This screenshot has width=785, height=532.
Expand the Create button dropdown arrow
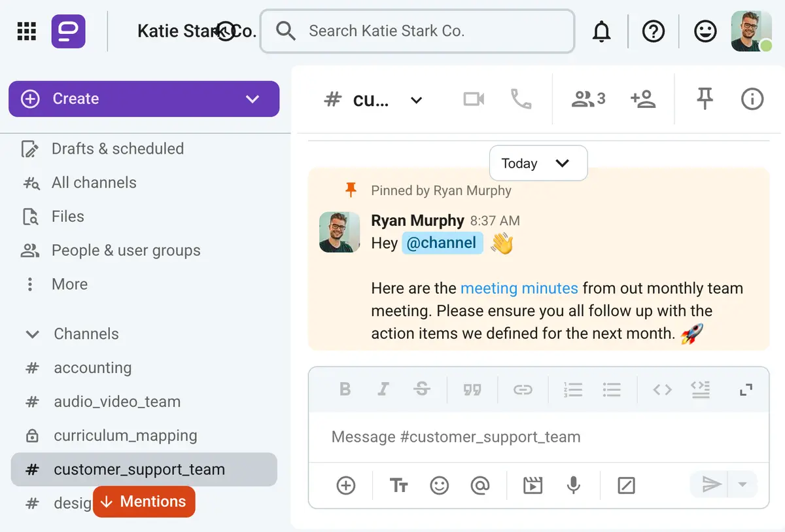point(253,99)
